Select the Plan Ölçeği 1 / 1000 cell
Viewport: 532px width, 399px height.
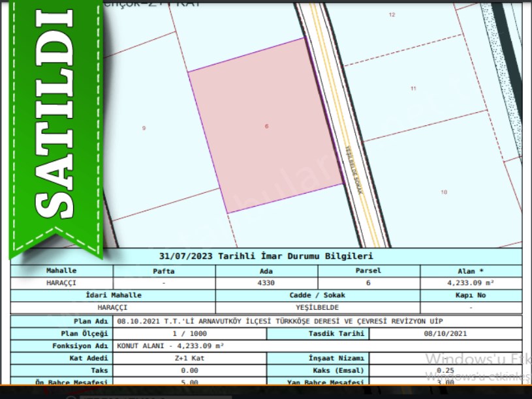190,334
